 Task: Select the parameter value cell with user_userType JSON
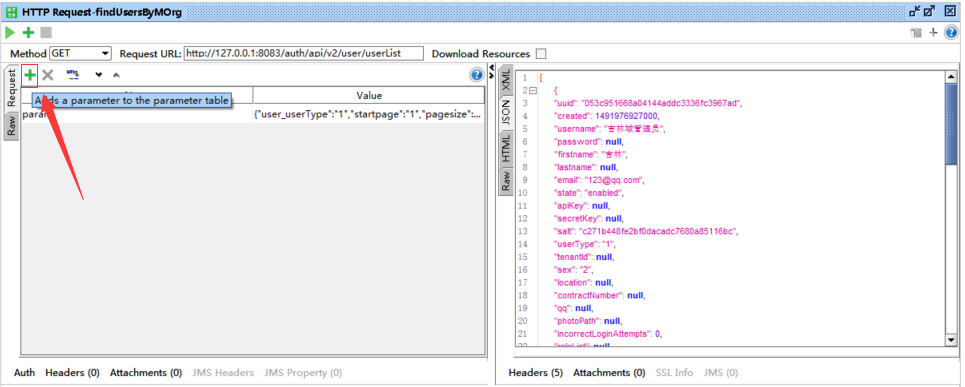click(369, 114)
